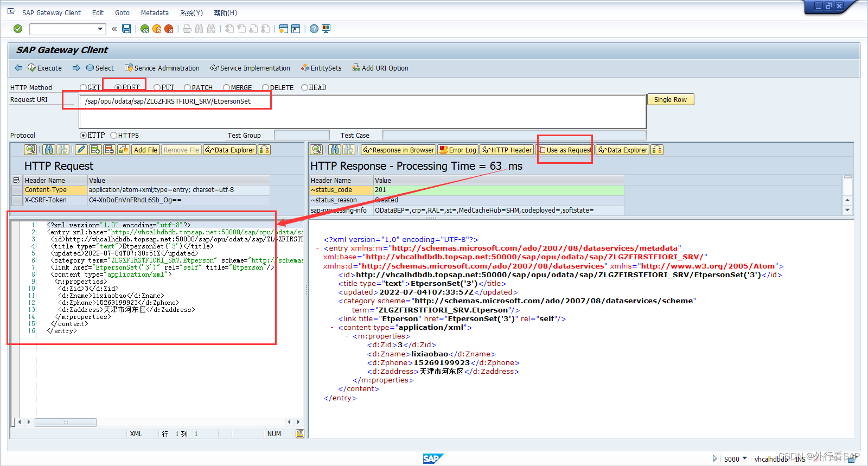The height and width of the screenshot is (466, 868).
Task: Select the PATCH HTTP method radio button
Action: [x=187, y=87]
